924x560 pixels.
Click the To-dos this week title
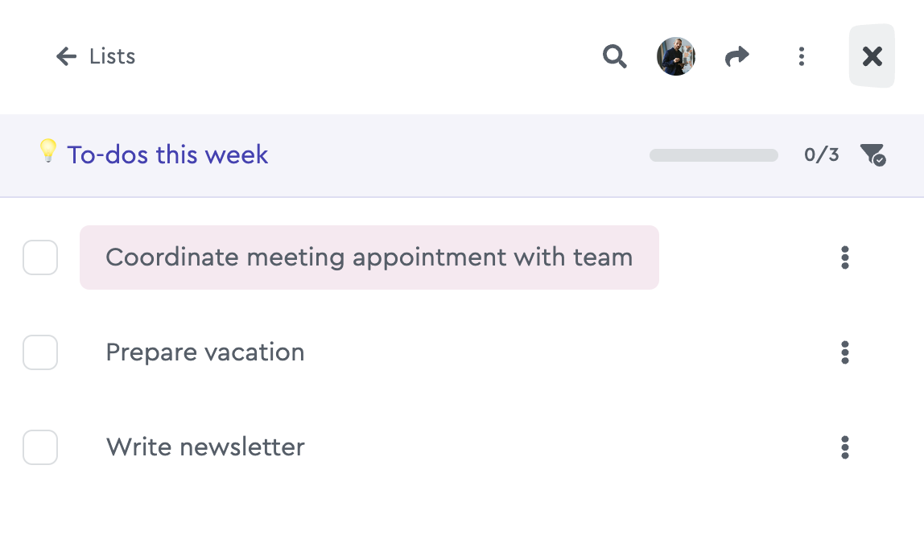(x=167, y=154)
